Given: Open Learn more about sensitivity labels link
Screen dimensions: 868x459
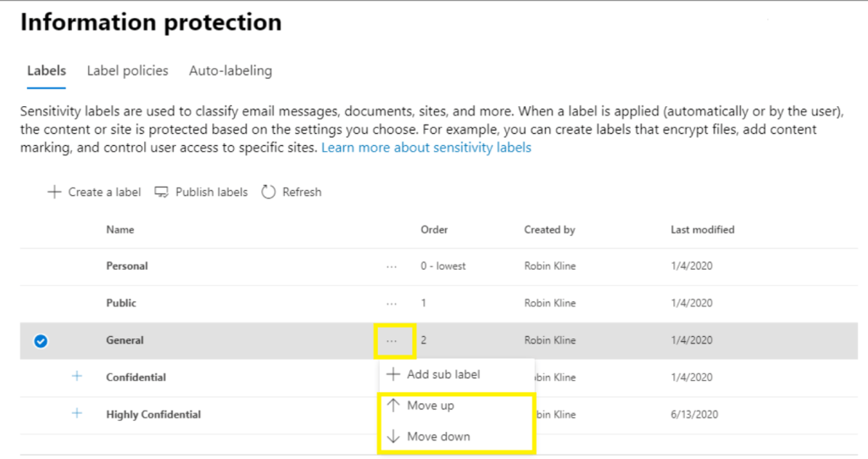Looking at the screenshot, I should click(x=426, y=148).
